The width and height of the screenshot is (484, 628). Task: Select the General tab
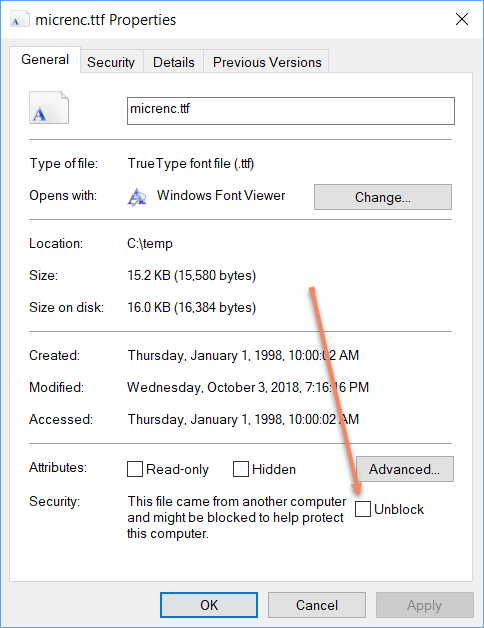(45, 60)
